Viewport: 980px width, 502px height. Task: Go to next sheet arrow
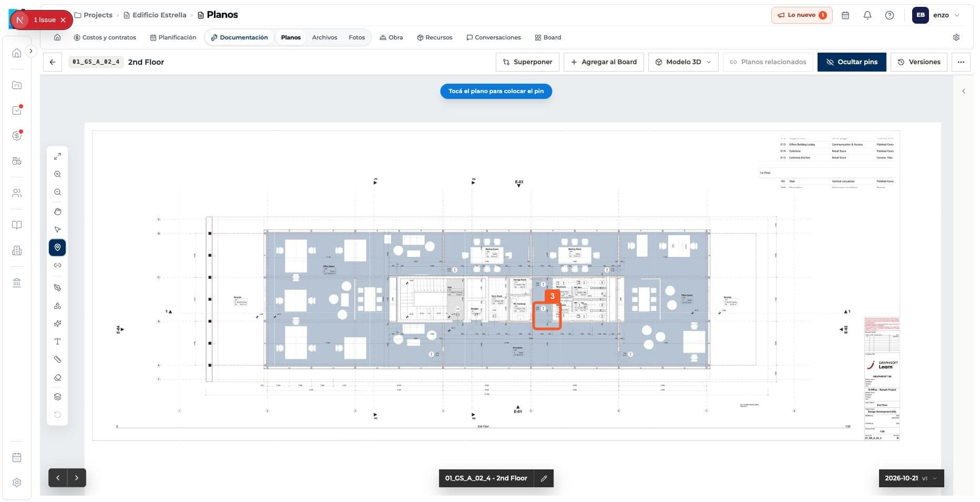pyautogui.click(x=77, y=478)
